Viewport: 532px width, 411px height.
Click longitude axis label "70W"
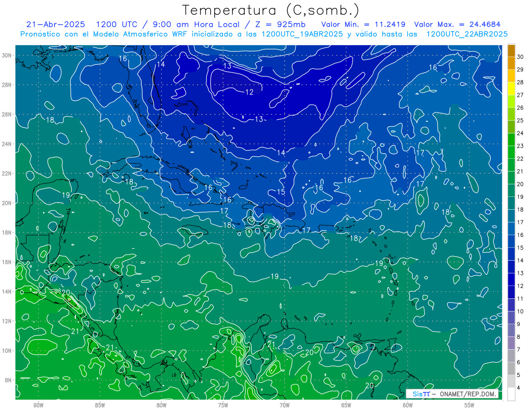click(285, 405)
